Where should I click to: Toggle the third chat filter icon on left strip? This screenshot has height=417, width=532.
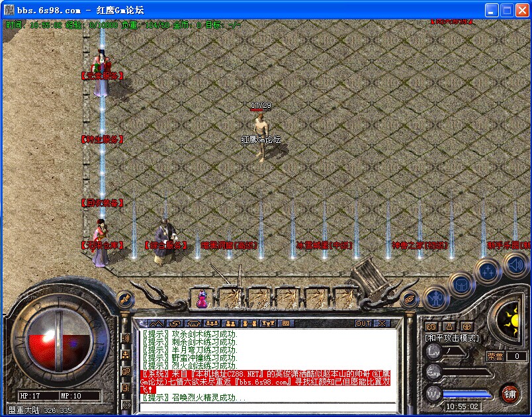click(126, 371)
